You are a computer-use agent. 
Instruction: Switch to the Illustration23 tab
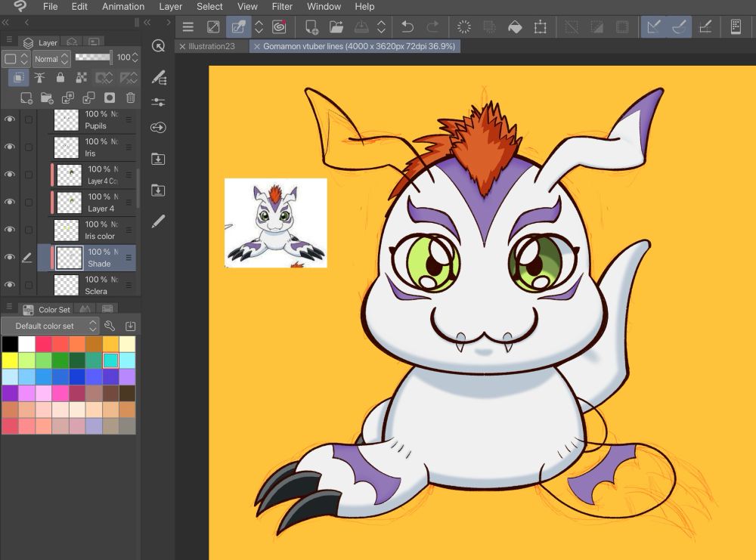point(211,46)
